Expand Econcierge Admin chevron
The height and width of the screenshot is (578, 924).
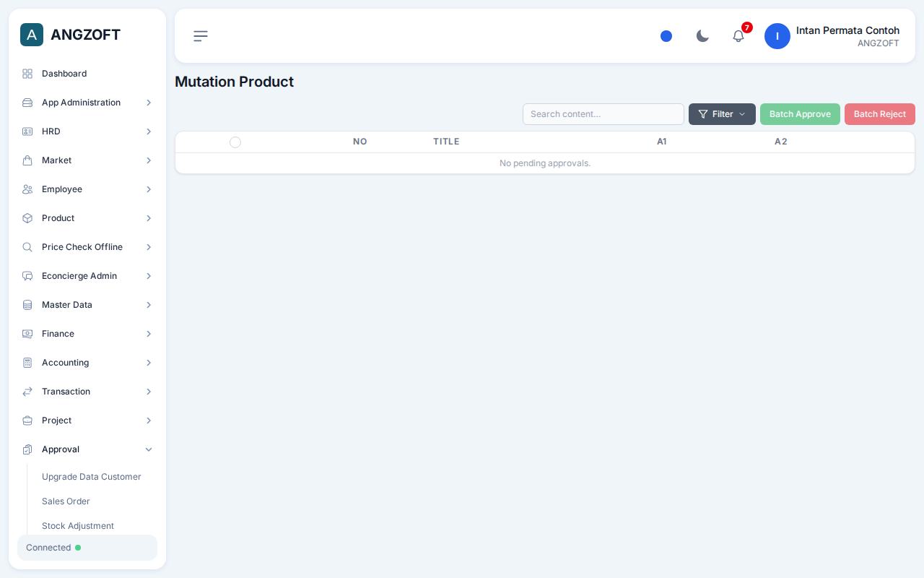pyautogui.click(x=149, y=276)
